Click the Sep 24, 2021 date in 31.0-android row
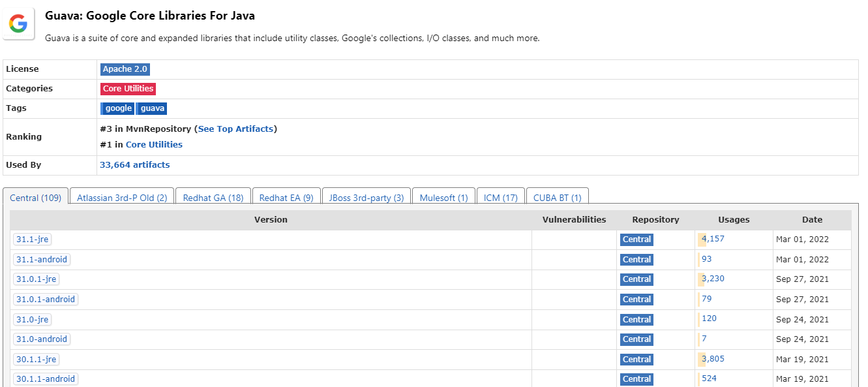This screenshot has width=868, height=387. coord(802,339)
